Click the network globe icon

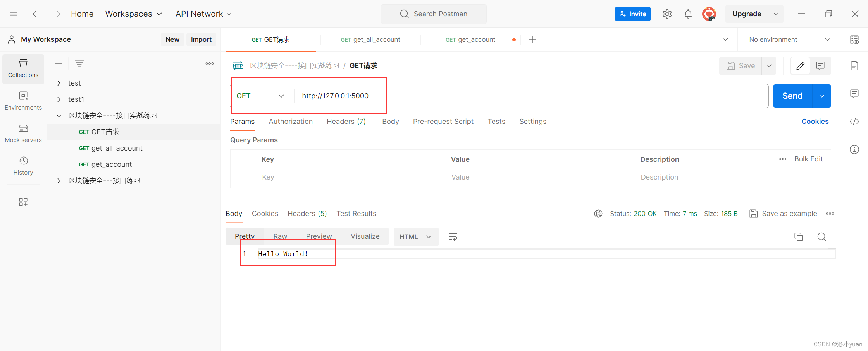click(598, 214)
